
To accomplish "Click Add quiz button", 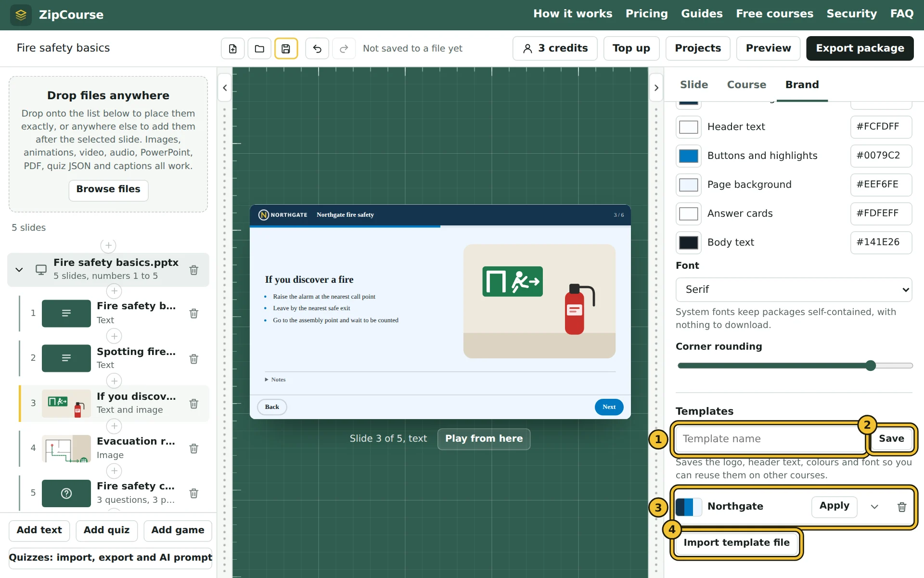I will (106, 531).
